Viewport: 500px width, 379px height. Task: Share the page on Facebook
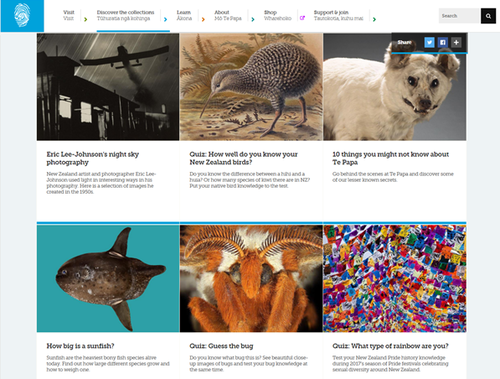pos(443,42)
